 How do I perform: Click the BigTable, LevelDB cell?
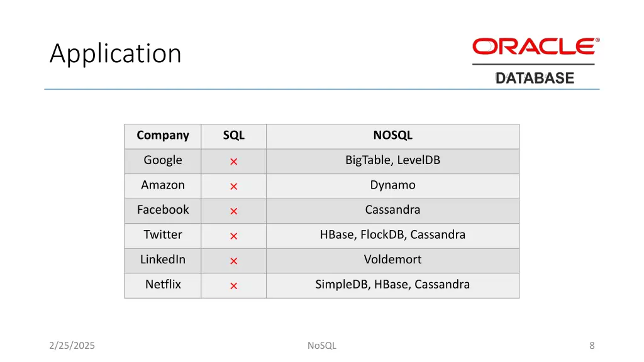(392, 160)
